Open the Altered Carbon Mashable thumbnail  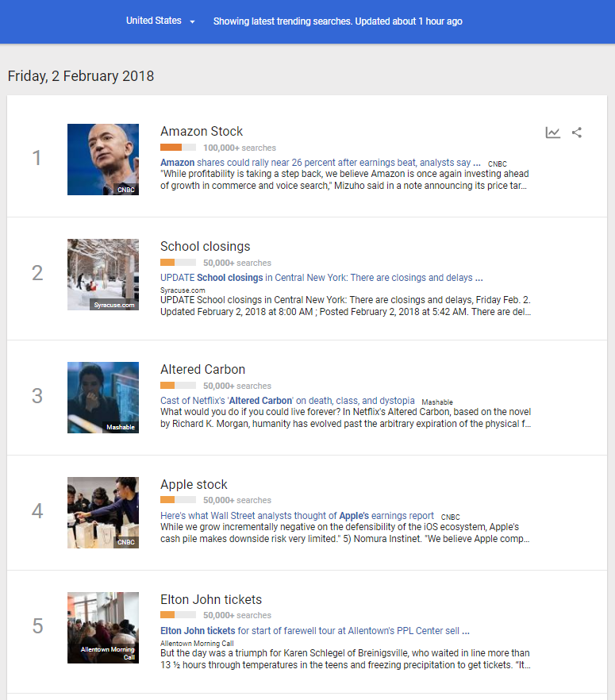point(103,398)
